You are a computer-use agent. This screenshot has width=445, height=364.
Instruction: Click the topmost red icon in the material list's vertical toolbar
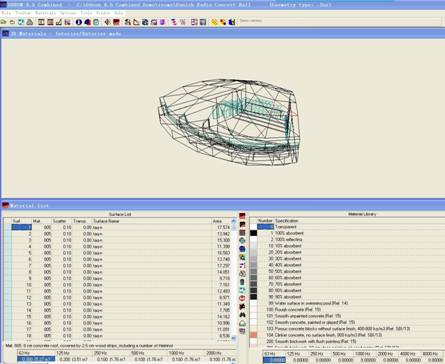[242, 216]
